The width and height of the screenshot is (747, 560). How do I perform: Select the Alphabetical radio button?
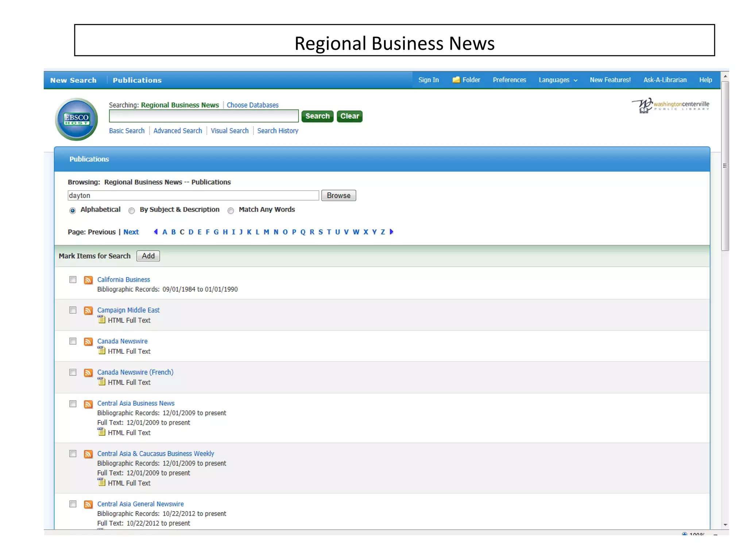[73, 210]
